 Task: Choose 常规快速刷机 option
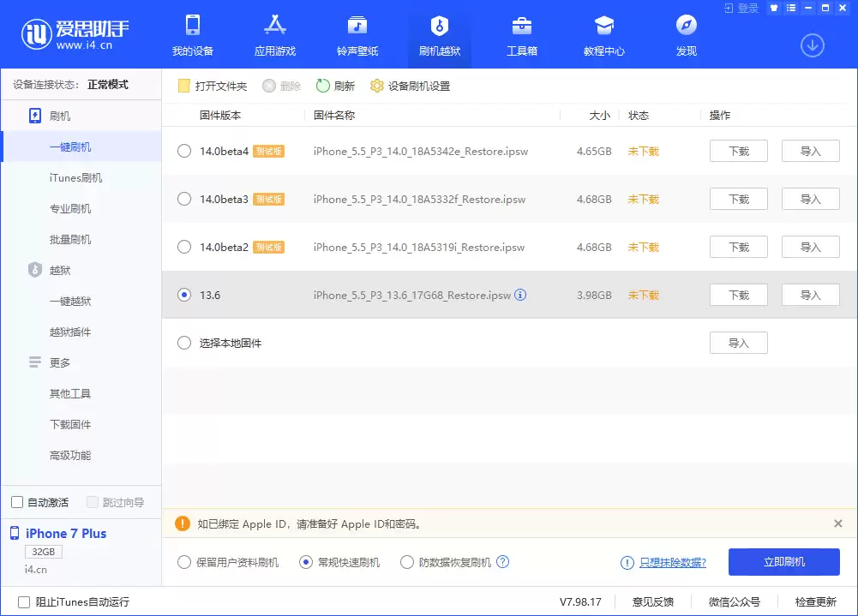pos(306,562)
